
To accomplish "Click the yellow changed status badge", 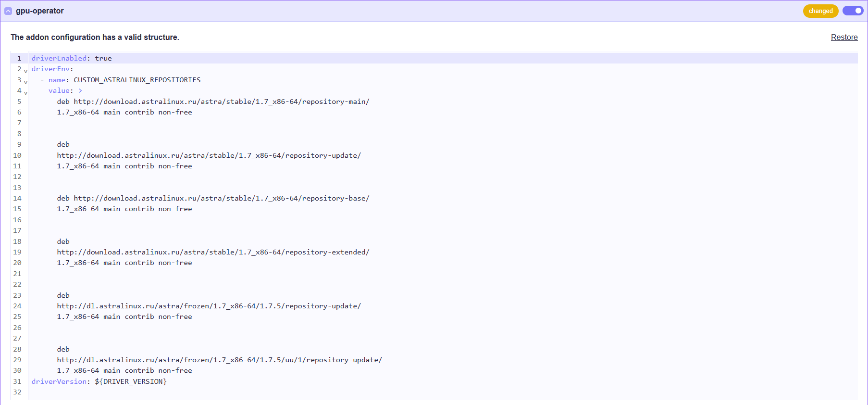I will point(820,11).
